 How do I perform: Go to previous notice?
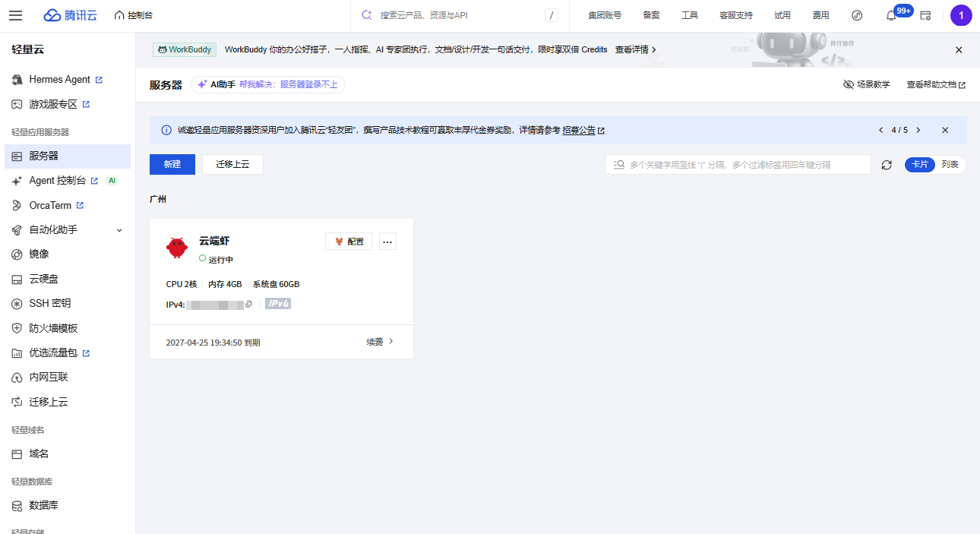click(880, 130)
